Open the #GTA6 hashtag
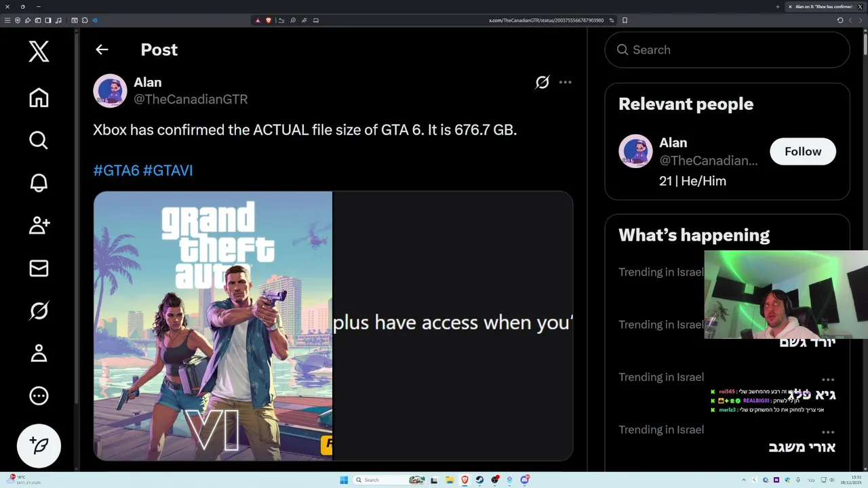 point(116,170)
